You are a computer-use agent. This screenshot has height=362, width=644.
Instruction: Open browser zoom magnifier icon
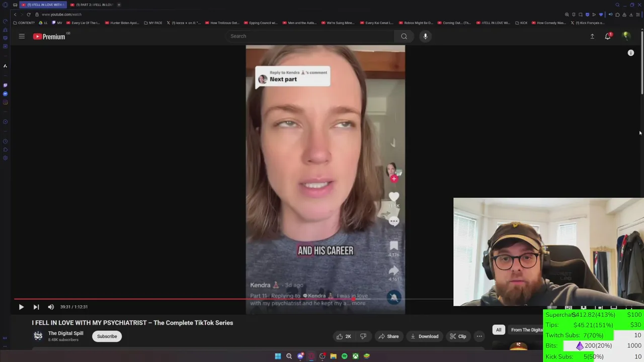pos(567,15)
